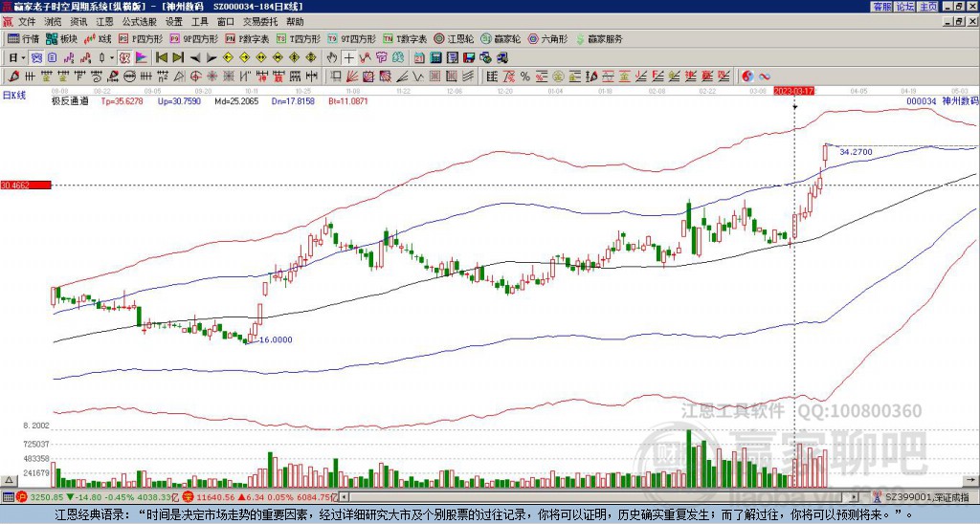Open the 设置 menu
Viewport: 980px width, 524px height.
coord(174,22)
